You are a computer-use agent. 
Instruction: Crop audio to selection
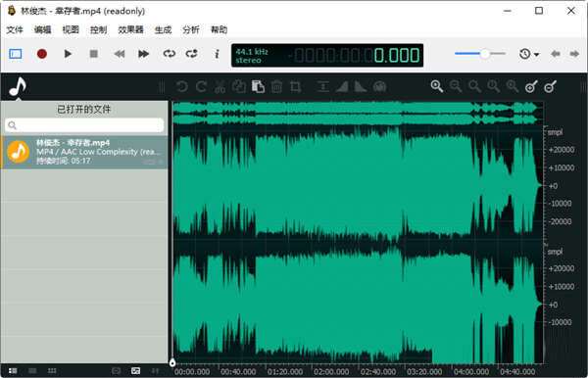(296, 87)
